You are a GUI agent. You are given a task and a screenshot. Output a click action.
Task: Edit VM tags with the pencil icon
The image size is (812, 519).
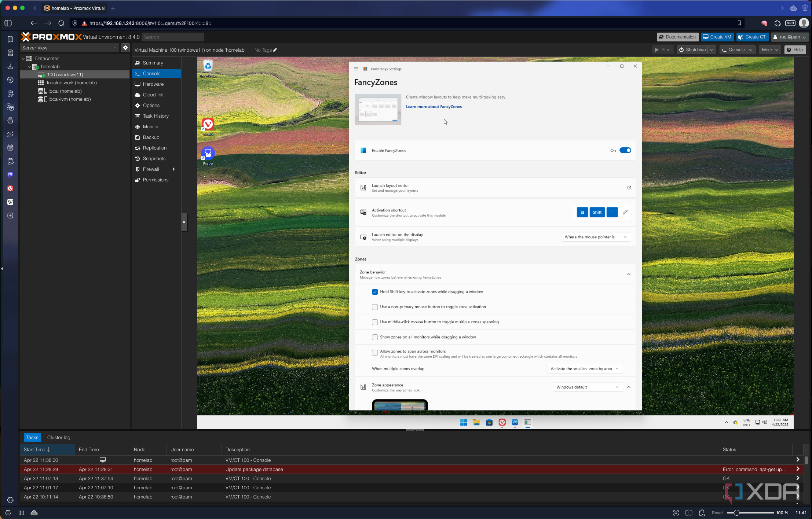(x=275, y=50)
